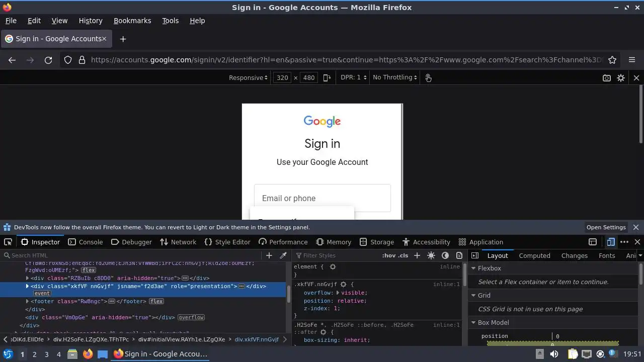Open the Accessibility tab
The height and width of the screenshot is (362, 644).
(x=426, y=242)
